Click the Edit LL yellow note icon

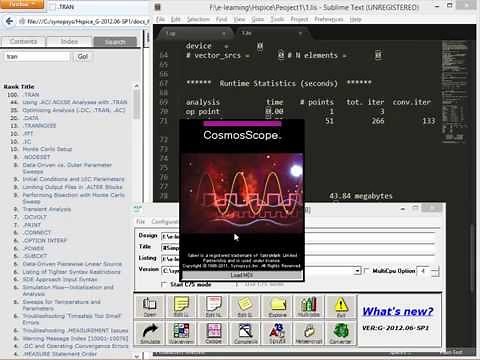point(181,306)
